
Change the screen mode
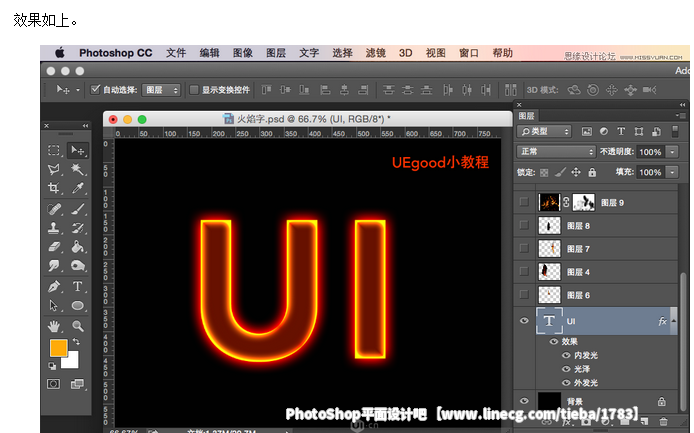tap(77, 384)
